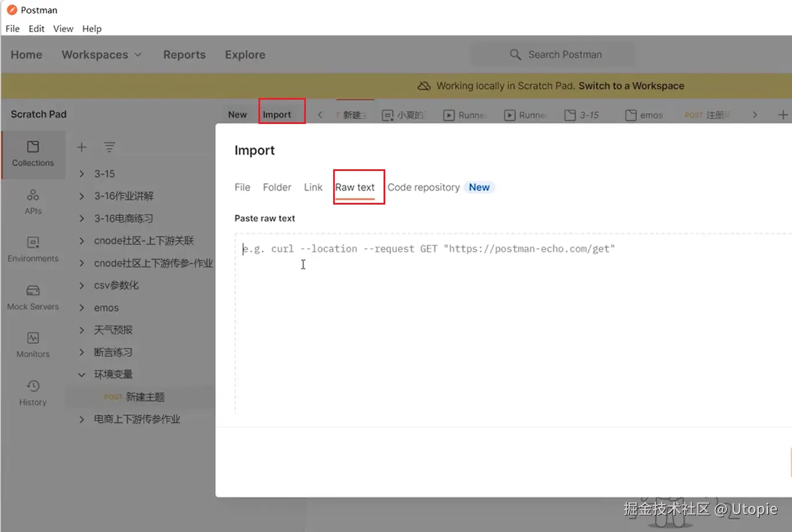Open the first Runner tab
792x532 pixels.
pyautogui.click(x=465, y=115)
